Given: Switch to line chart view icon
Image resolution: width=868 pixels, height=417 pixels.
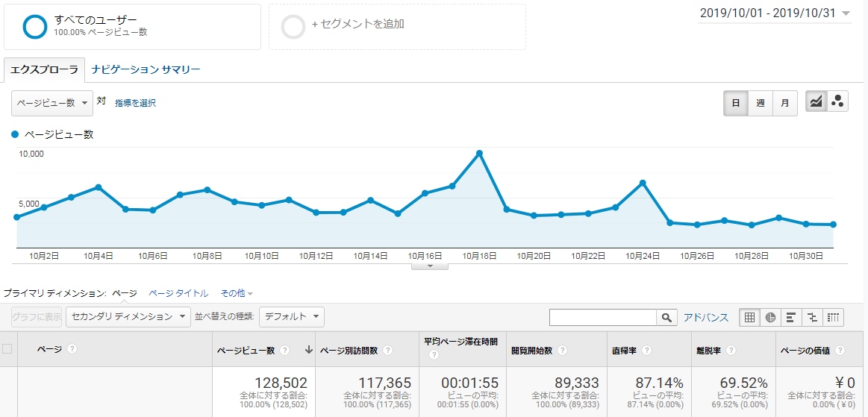Looking at the screenshot, I should pos(816,101).
